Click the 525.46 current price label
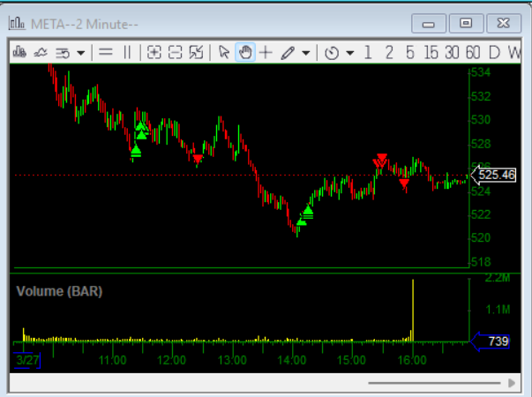This screenshot has width=532, height=397. pos(497,175)
